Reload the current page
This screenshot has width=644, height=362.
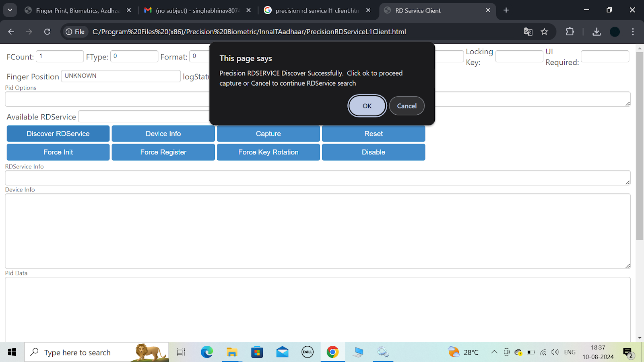point(47,32)
